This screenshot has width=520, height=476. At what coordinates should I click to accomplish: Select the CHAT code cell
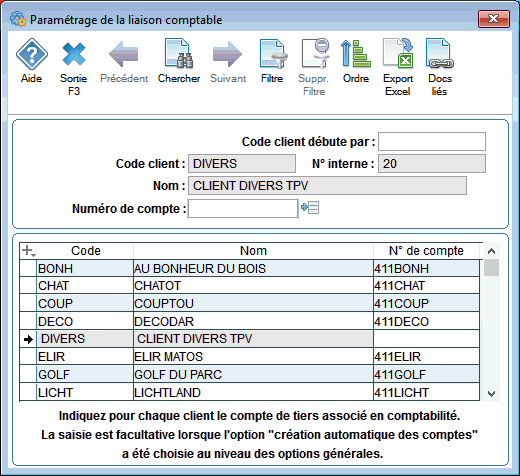(85, 286)
